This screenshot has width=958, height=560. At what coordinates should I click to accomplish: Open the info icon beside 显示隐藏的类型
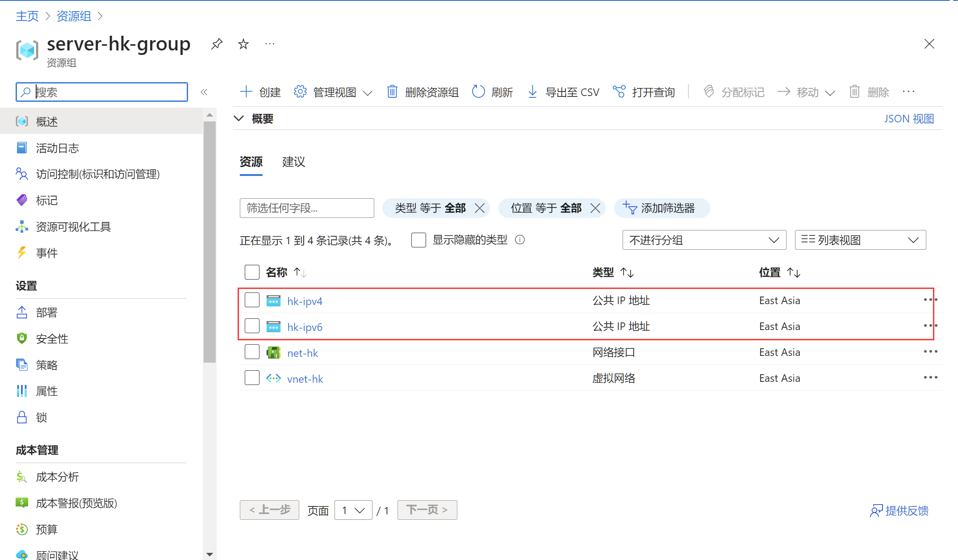[x=520, y=240]
